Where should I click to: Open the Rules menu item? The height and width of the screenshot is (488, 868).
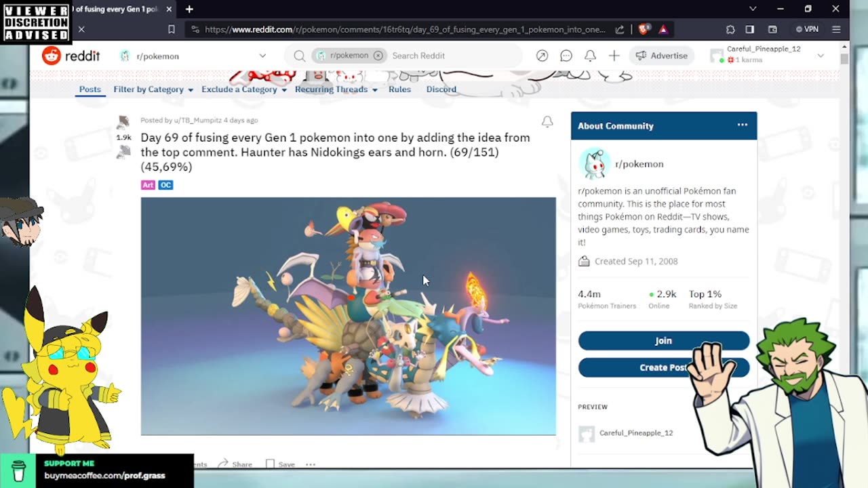pyautogui.click(x=399, y=89)
